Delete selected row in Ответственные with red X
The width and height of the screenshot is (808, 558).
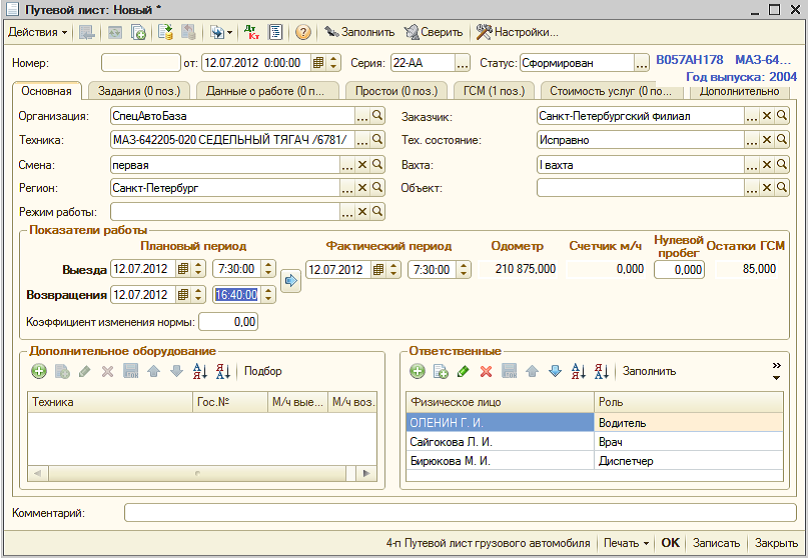click(486, 371)
